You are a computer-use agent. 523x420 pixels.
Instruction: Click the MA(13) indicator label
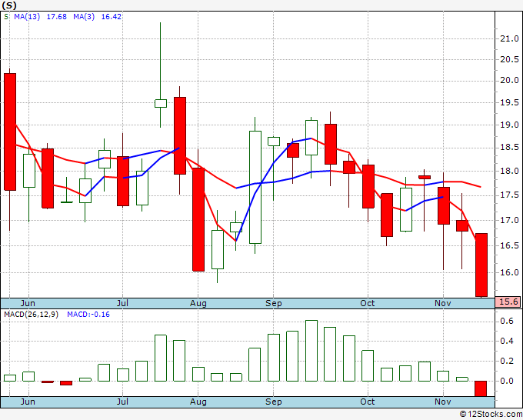[x=27, y=17]
